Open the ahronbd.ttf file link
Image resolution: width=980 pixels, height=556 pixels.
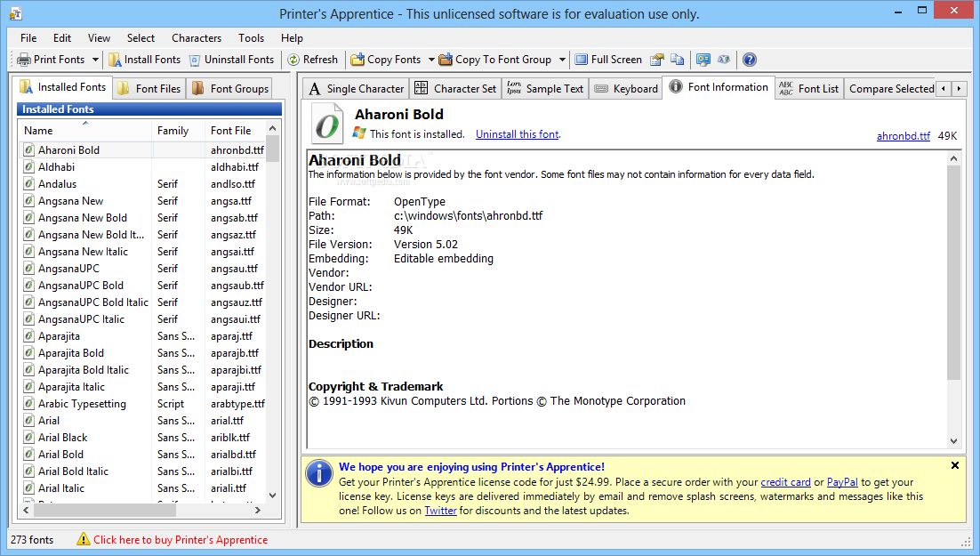point(904,136)
